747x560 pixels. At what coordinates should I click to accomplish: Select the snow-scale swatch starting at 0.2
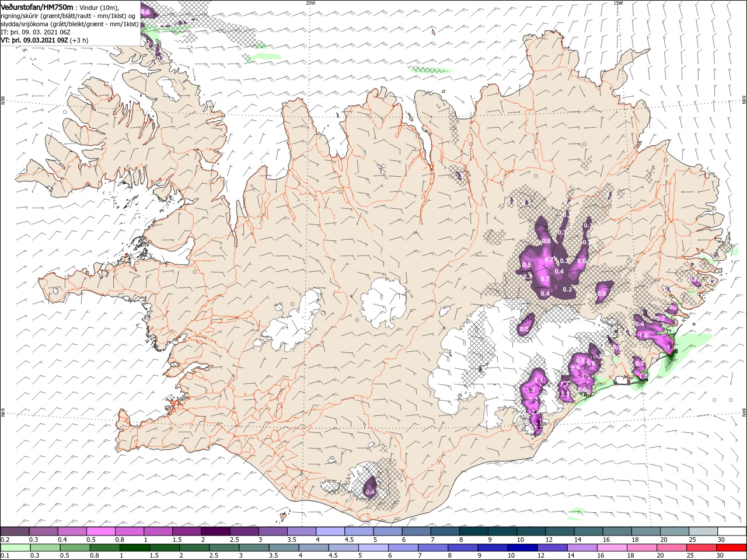click(x=15, y=531)
